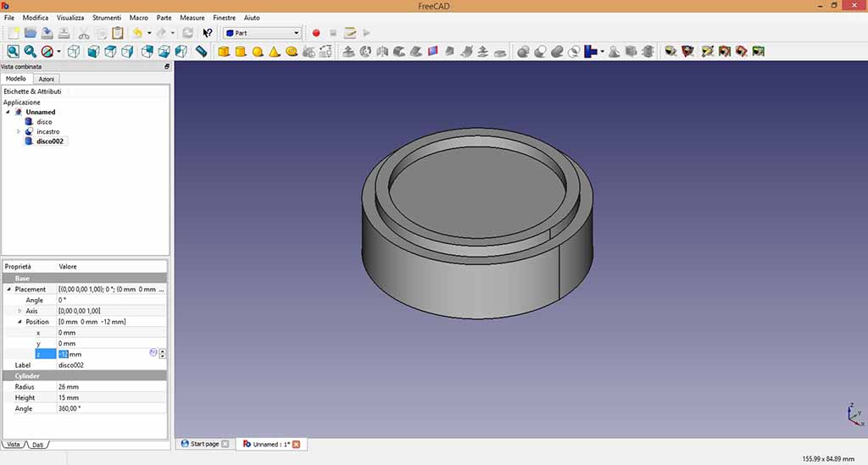Create a cylinder primitive

(240, 52)
